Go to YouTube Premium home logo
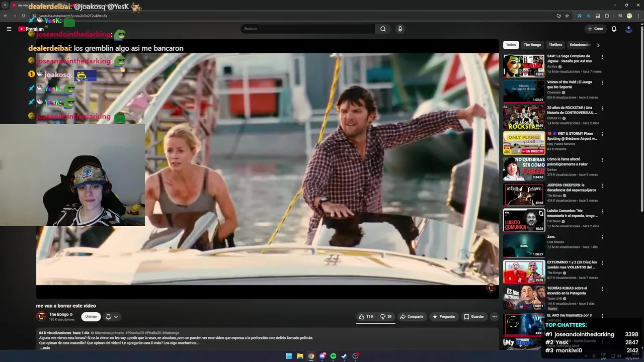644x362 pixels. 31,29
